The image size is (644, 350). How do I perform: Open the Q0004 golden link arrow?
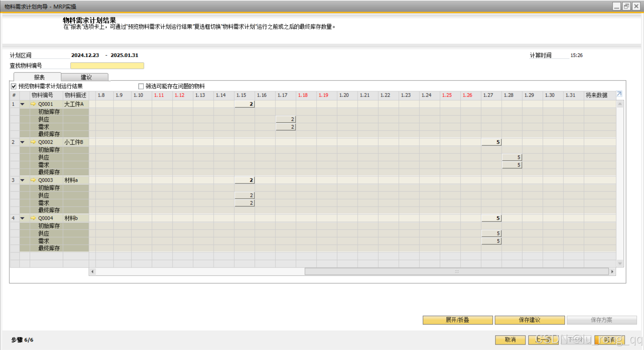pyautogui.click(x=33, y=218)
